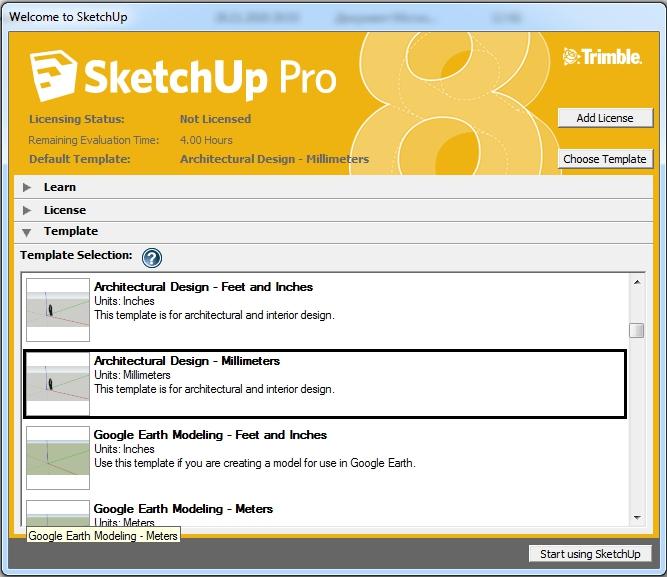Click scrollbar down arrow in template list
Screen dimensions: 667x577
pos(637,518)
